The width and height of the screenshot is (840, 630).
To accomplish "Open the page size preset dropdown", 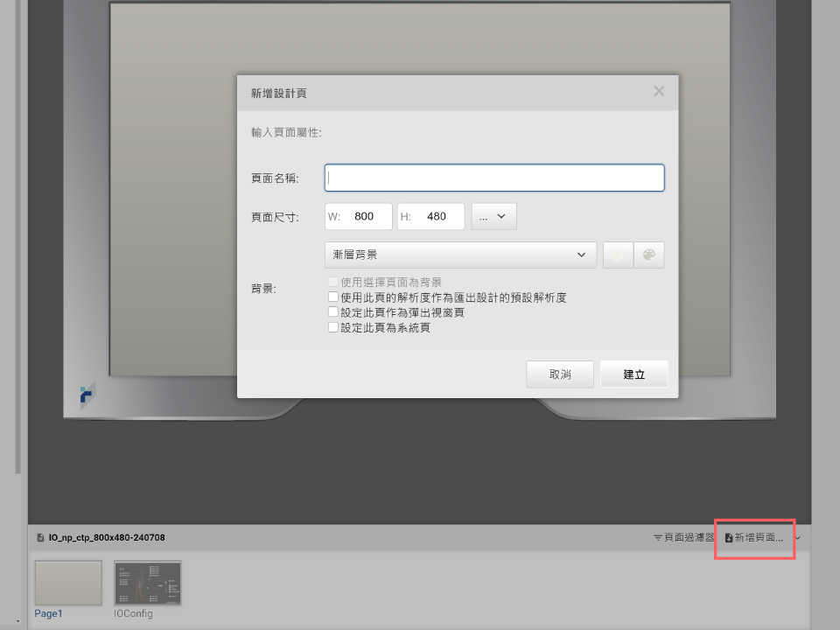I will [493, 216].
